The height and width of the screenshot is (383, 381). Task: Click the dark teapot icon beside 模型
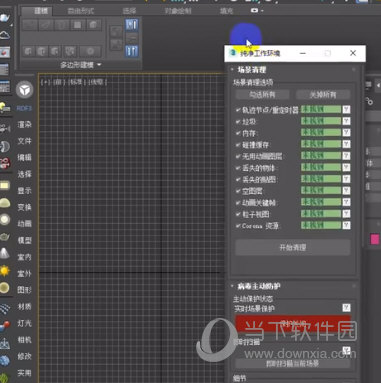(5, 237)
